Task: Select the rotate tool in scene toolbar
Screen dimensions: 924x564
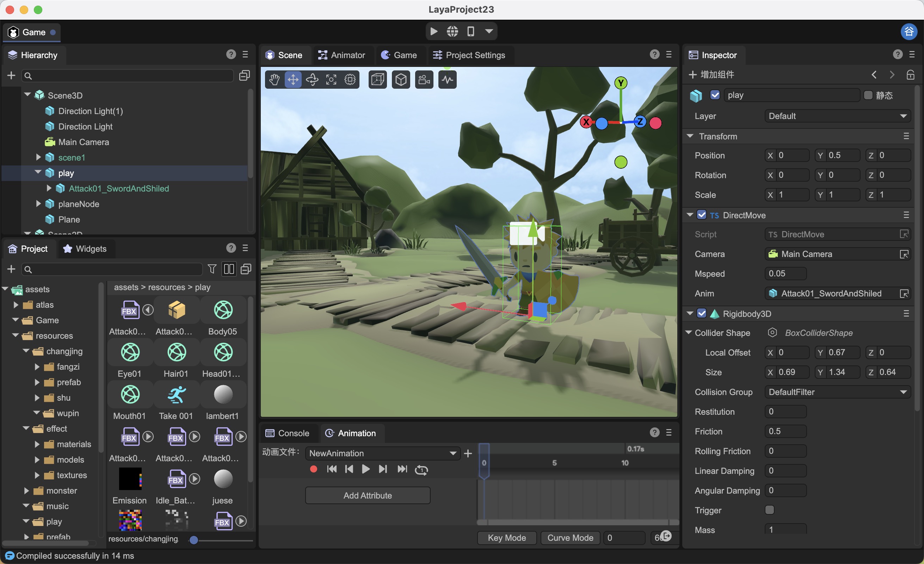Action: click(312, 80)
